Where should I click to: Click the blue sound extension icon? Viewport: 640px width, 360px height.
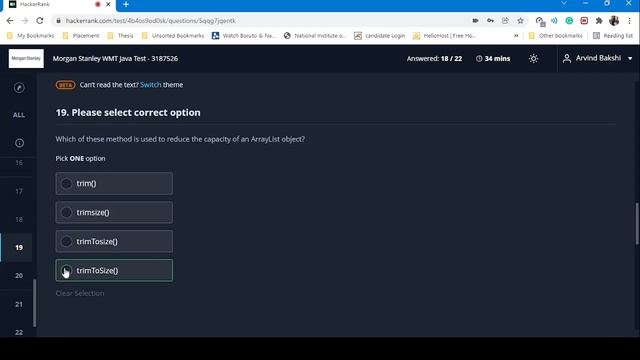click(x=554, y=20)
